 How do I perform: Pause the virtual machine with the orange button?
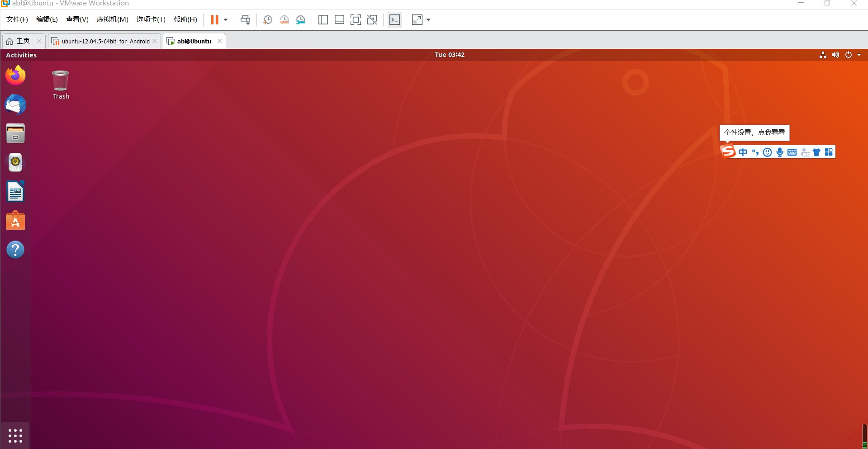(214, 19)
